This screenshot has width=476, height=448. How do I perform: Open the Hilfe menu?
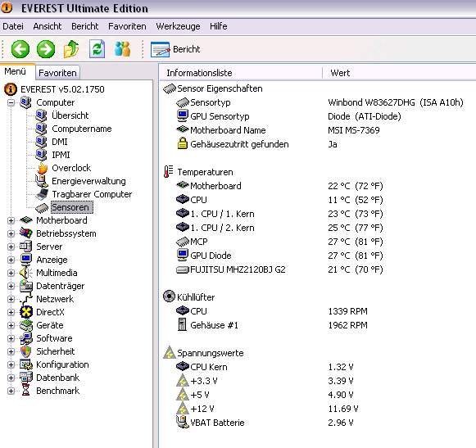coord(218,26)
